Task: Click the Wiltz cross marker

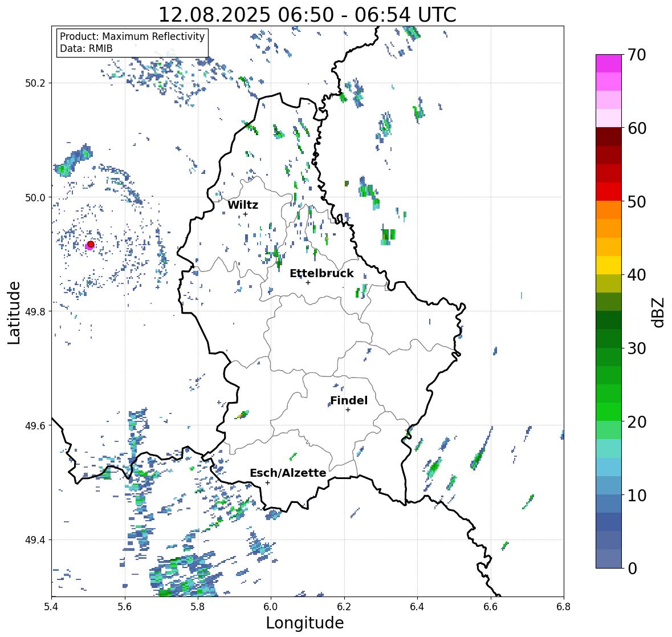Action: pyautogui.click(x=245, y=214)
